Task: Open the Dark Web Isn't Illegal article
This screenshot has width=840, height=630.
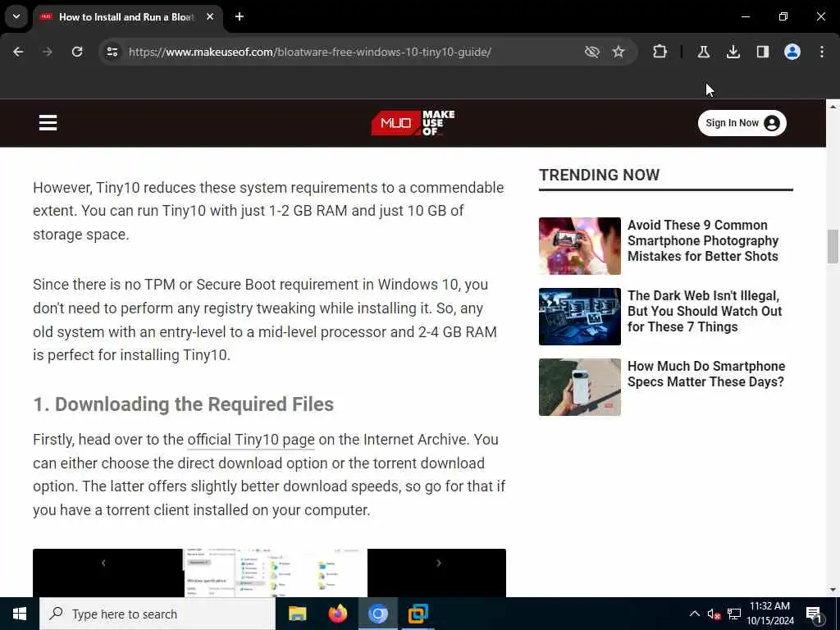Action: pyautogui.click(x=705, y=311)
